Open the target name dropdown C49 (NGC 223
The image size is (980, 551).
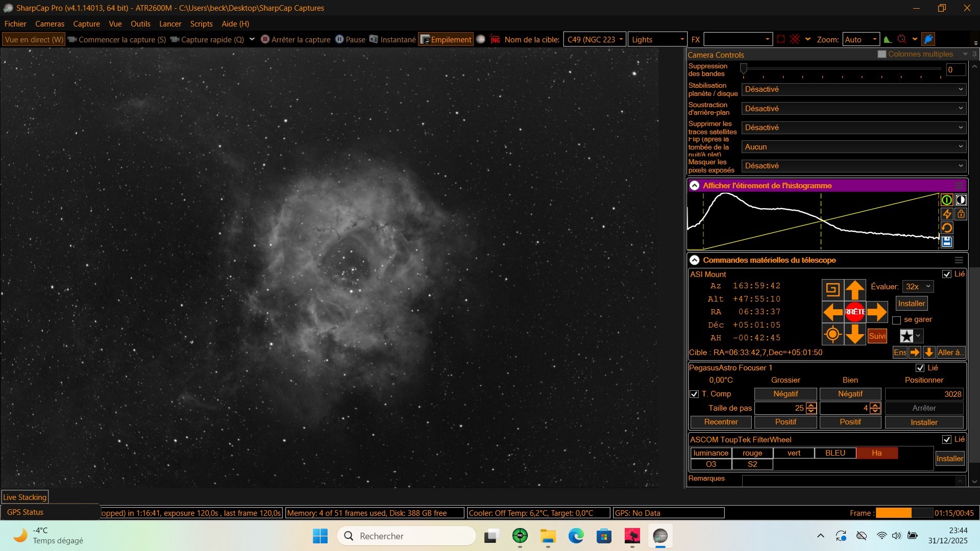click(x=595, y=39)
